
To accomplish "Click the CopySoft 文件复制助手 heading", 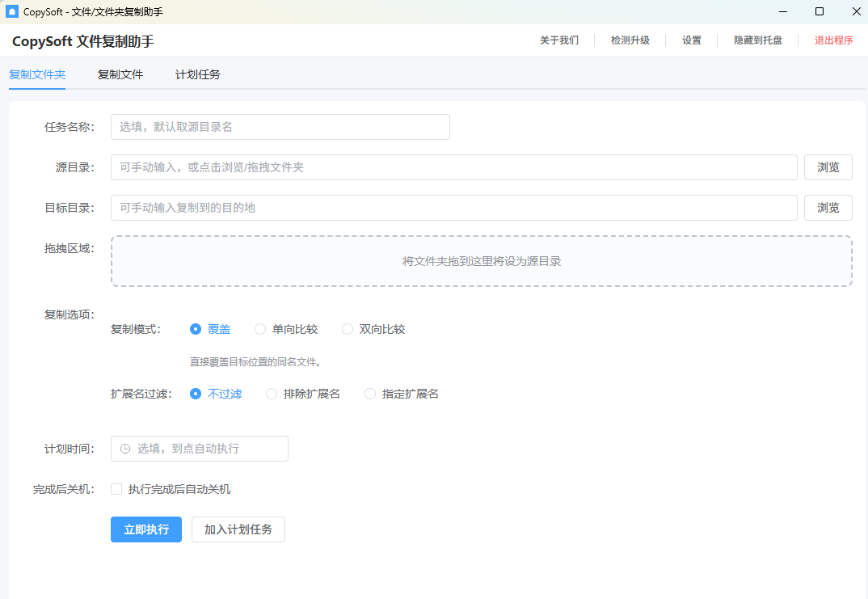I will tap(83, 41).
